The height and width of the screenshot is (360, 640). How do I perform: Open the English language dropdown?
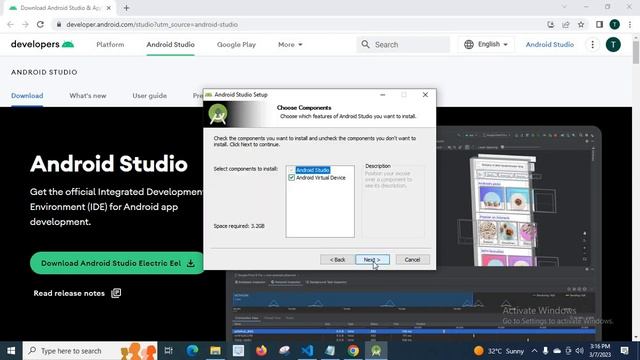tap(486, 44)
